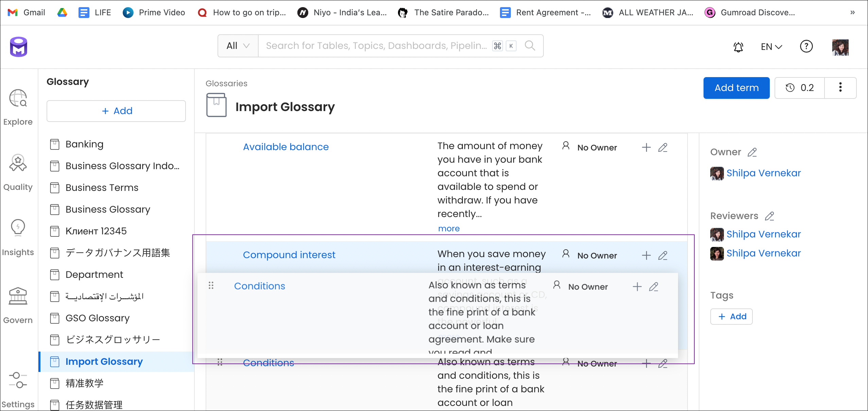868x411 pixels.
Task: Expand Available balance description with more
Action: pyautogui.click(x=449, y=229)
